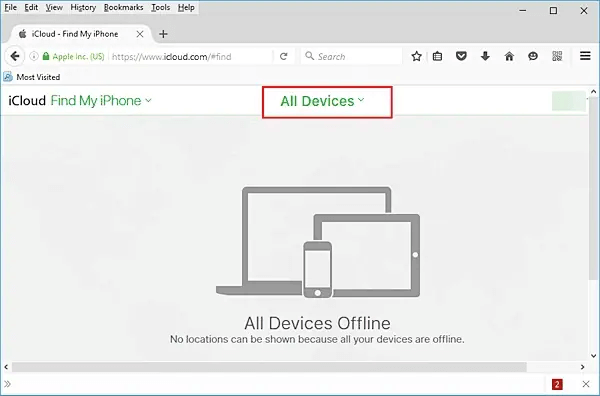Click the horizontal scrollbar at page bottom
Image resolution: width=600 pixels, height=396 pixels.
(x=269, y=367)
